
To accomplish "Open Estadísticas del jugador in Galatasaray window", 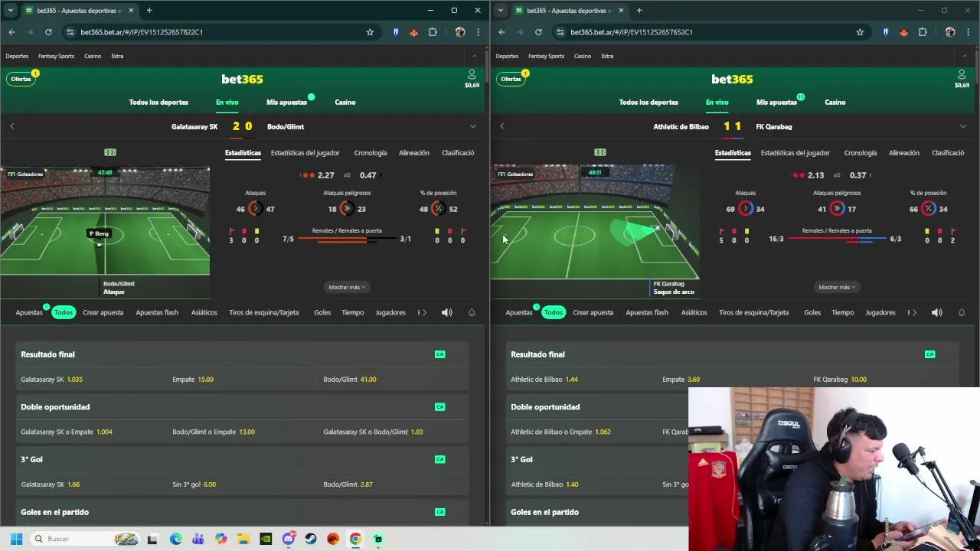I will tap(305, 153).
